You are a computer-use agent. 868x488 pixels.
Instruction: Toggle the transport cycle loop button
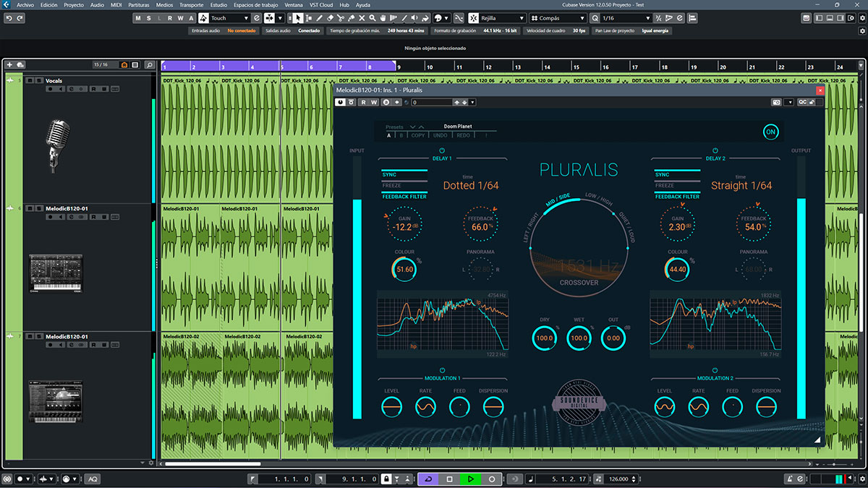427,479
